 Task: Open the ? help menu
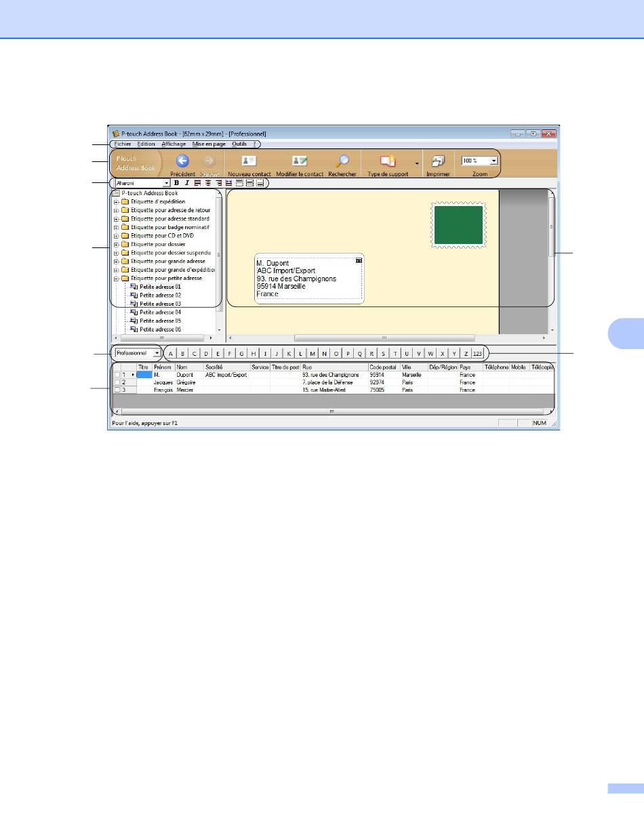pos(254,144)
